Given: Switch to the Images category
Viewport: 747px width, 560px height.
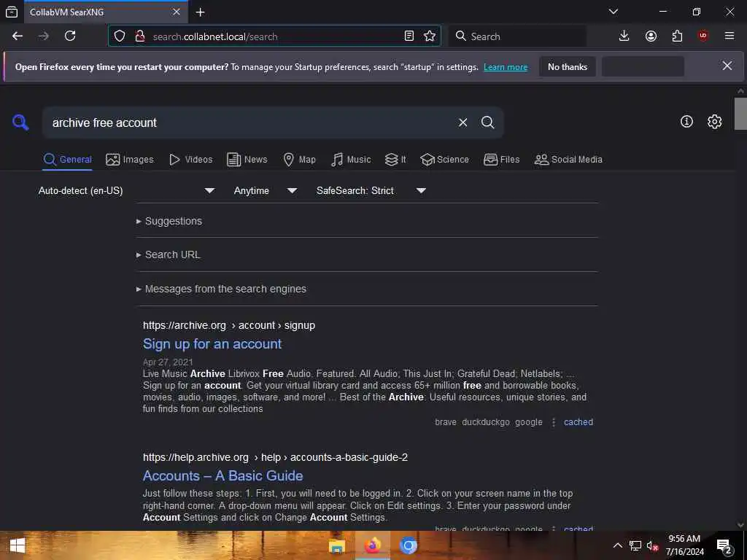Looking at the screenshot, I should (130, 160).
